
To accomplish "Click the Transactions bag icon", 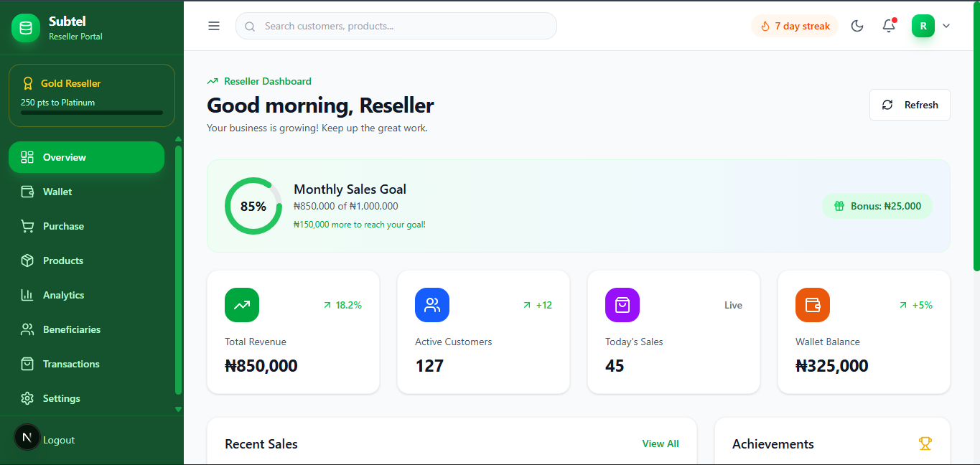I will (x=27, y=364).
